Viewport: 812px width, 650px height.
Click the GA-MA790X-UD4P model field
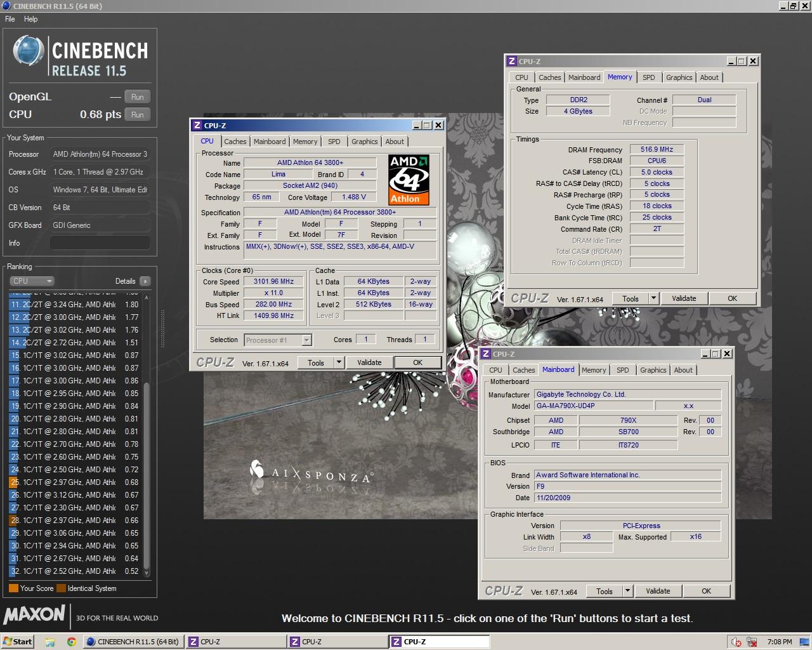point(594,406)
